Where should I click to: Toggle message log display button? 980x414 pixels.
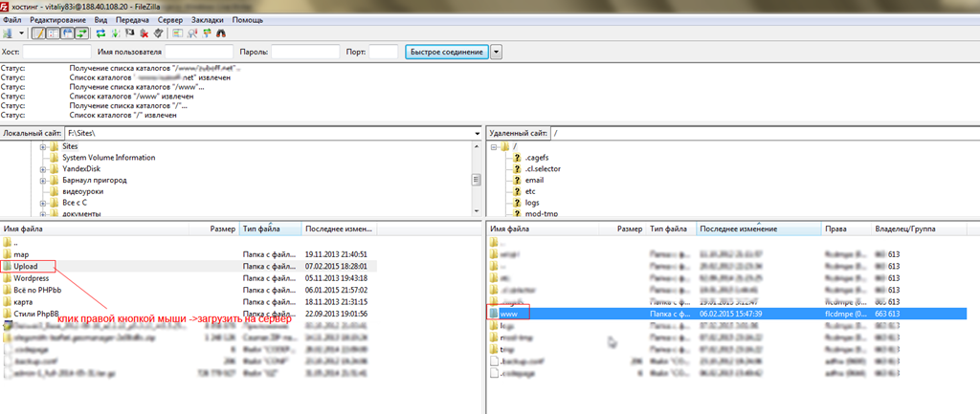point(38,33)
